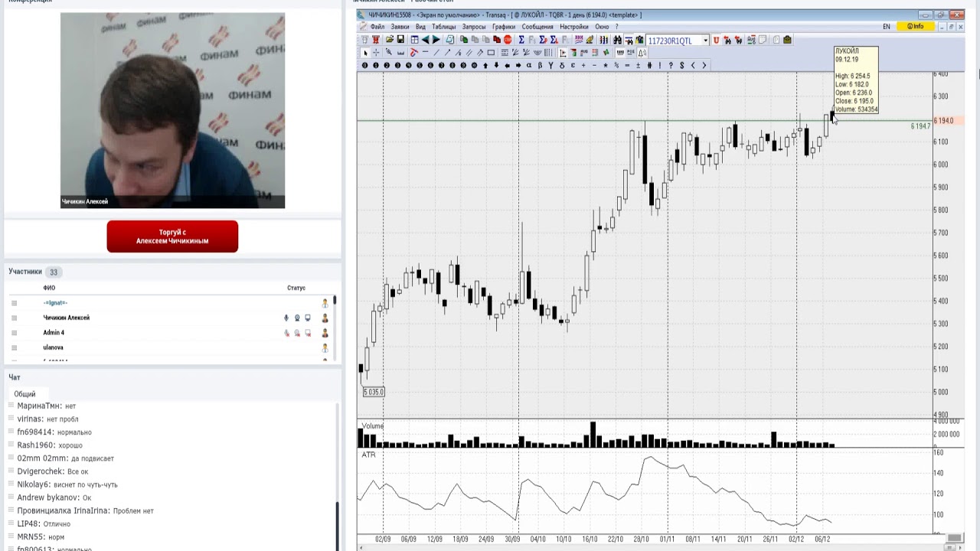Open the Окно menu
980x551 pixels.
pyautogui.click(x=602, y=27)
